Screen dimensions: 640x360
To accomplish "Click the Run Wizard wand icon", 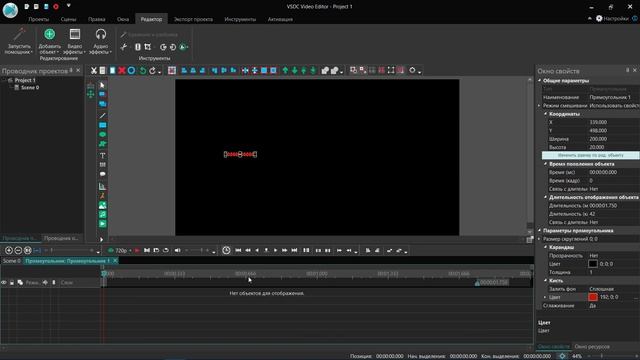I will tap(19, 34).
